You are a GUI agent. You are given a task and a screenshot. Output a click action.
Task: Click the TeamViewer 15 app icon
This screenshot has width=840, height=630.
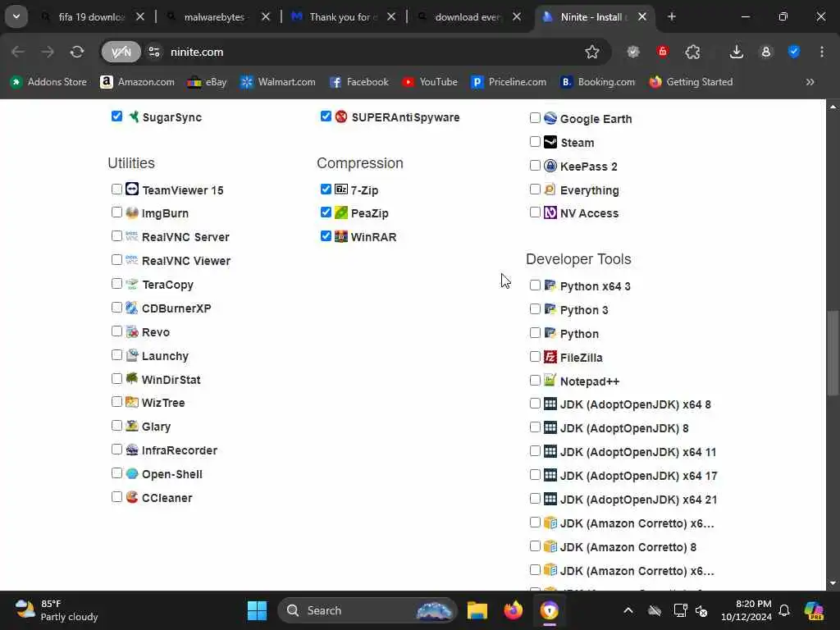pyautogui.click(x=132, y=189)
